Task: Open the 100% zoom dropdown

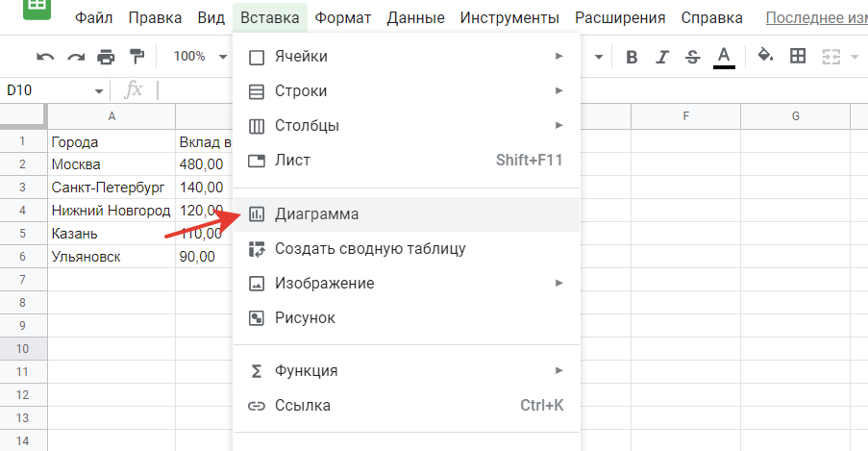Action: pos(200,57)
